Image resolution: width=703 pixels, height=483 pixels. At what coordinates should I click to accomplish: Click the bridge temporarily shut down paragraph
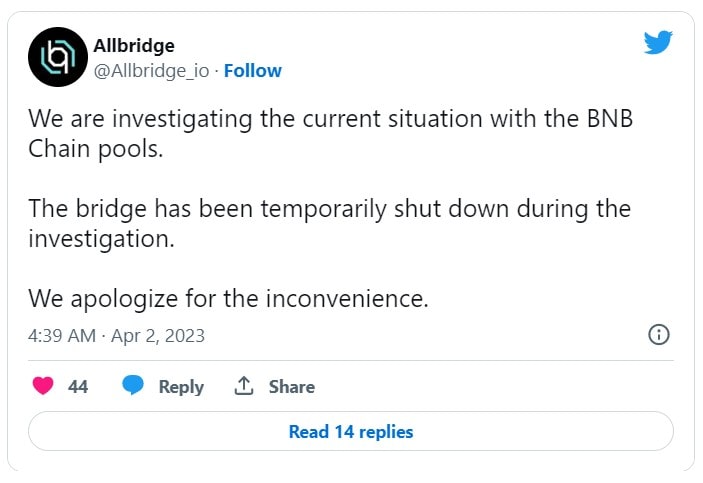pyautogui.click(x=330, y=223)
